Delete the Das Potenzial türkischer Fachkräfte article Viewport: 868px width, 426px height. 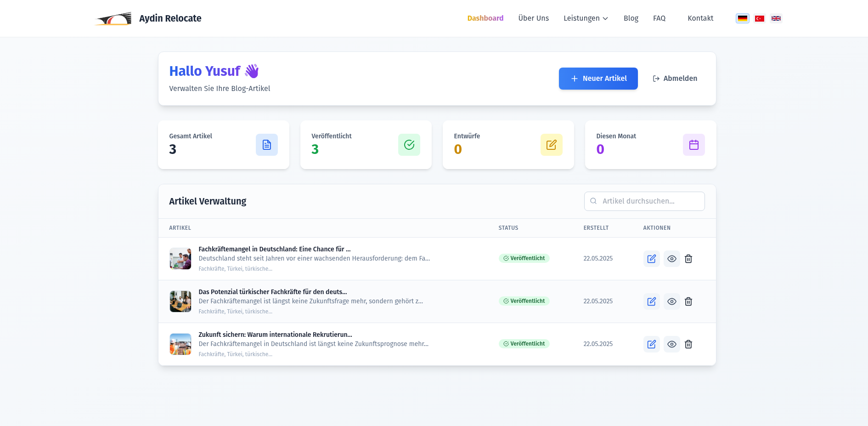[688, 301]
